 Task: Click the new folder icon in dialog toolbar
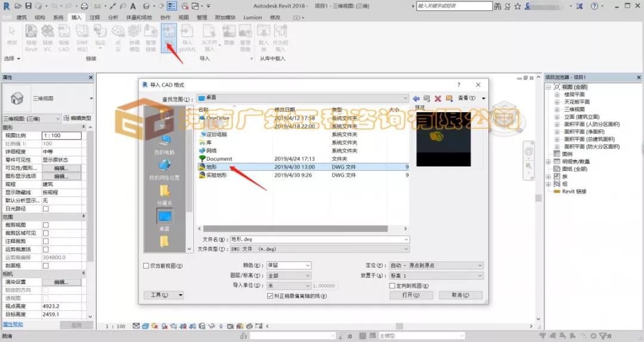pyautogui.click(x=449, y=98)
